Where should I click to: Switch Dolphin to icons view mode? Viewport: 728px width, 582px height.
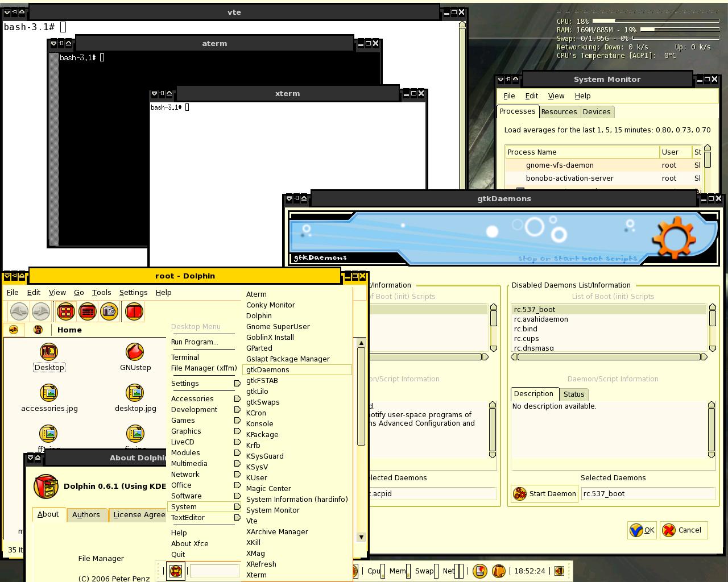pyautogui.click(x=66, y=311)
